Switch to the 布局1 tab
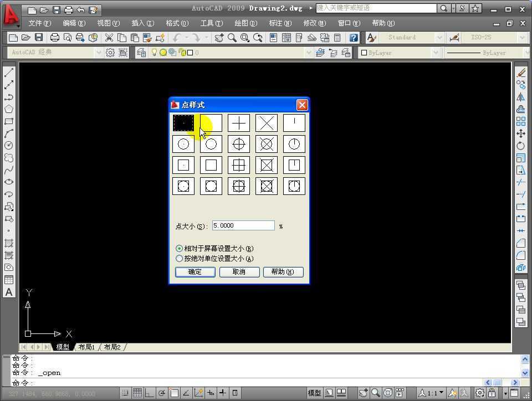 tap(86, 347)
